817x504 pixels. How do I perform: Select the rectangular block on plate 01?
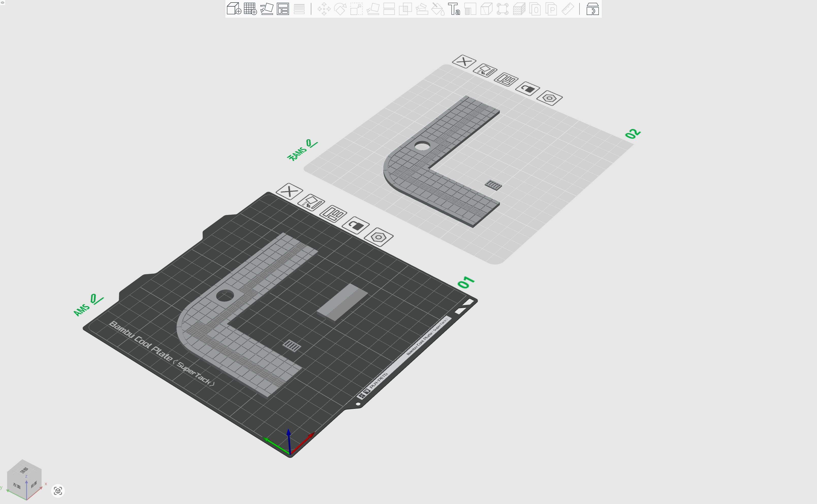(x=342, y=303)
